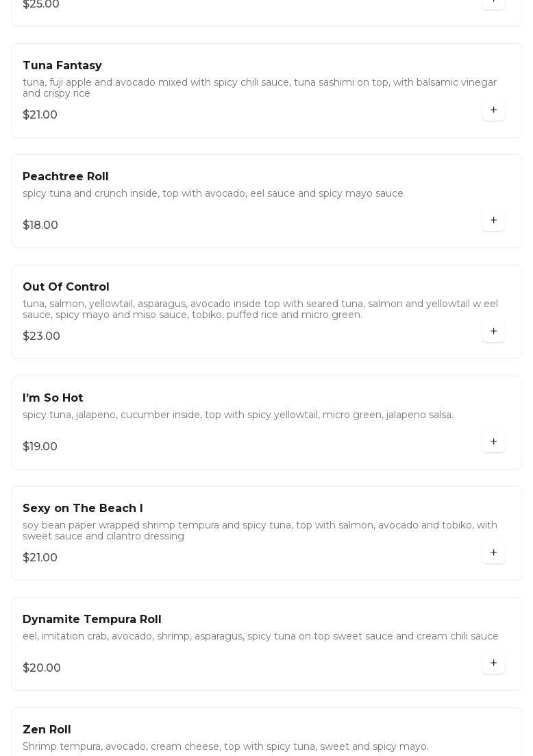Open the Out Of Control menu item title
This screenshot has width=533, height=756.
pyautogui.click(x=66, y=287)
